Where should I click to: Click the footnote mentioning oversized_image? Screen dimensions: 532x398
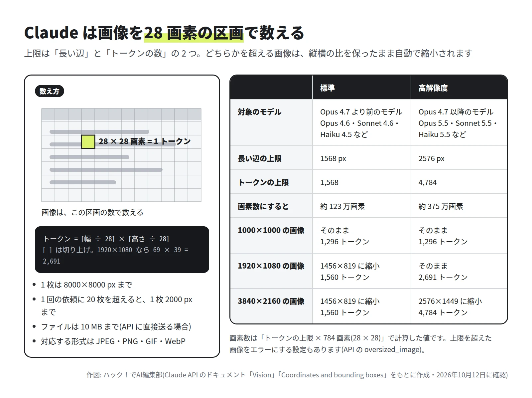(x=361, y=344)
